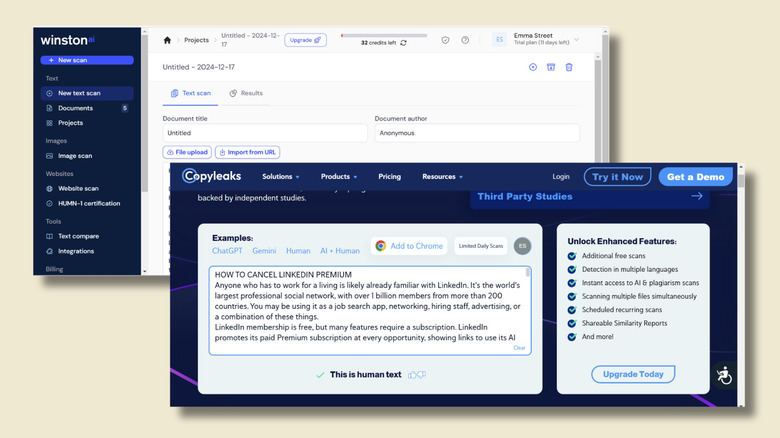This screenshot has width=780, height=438.
Task: Expand the Emma Street account menu
Action: pos(576,40)
